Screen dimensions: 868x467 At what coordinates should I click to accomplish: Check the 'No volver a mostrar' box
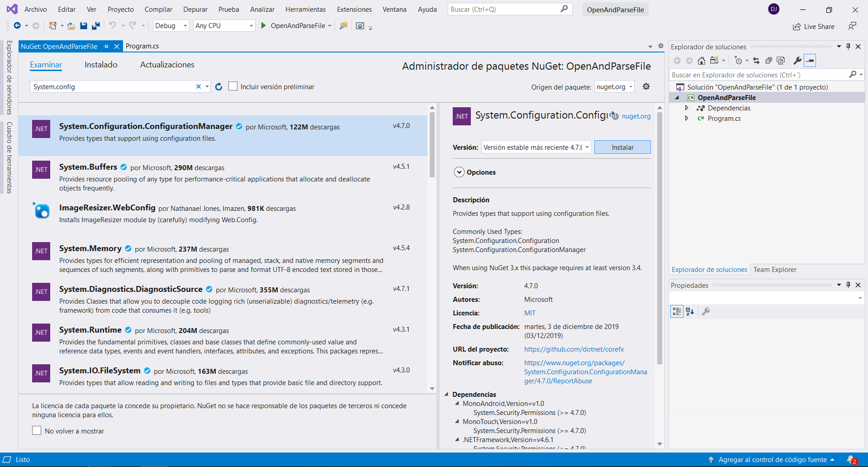[x=37, y=431]
